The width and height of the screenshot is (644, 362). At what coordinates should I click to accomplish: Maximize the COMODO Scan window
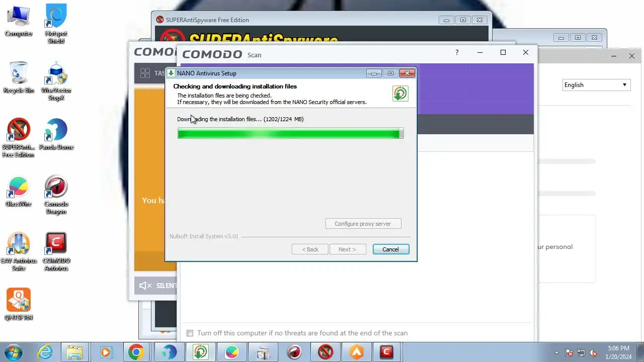(x=503, y=52)
